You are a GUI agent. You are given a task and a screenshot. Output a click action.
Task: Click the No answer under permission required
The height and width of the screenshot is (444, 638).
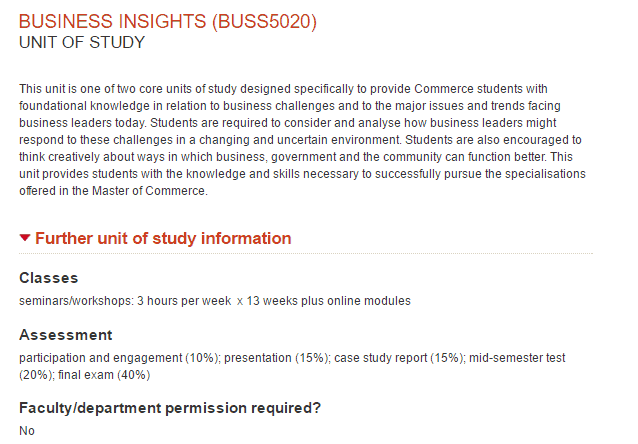tap(27, 431)
